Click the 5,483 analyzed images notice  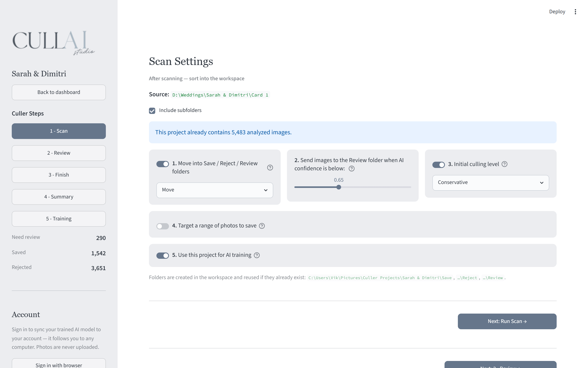tap(352, 132)
